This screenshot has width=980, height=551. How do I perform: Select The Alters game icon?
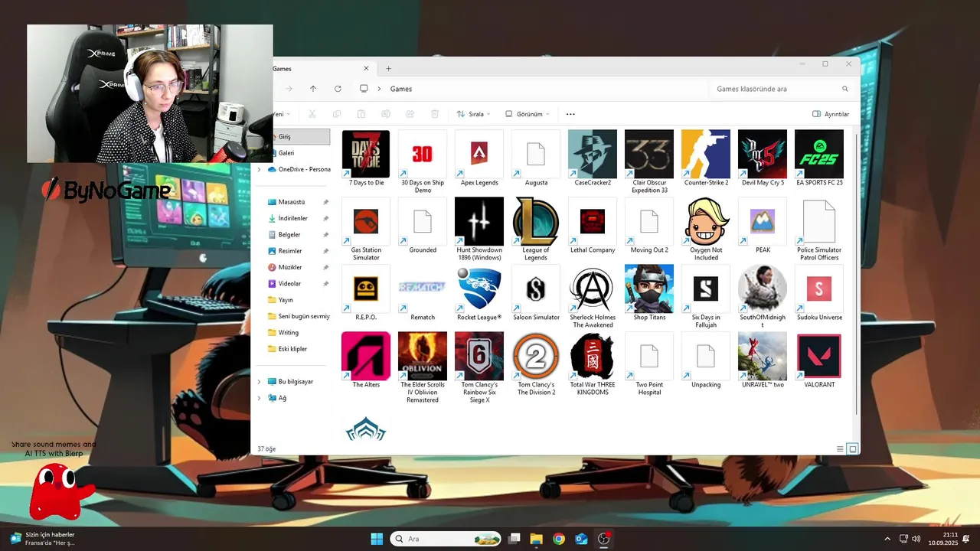366,356
